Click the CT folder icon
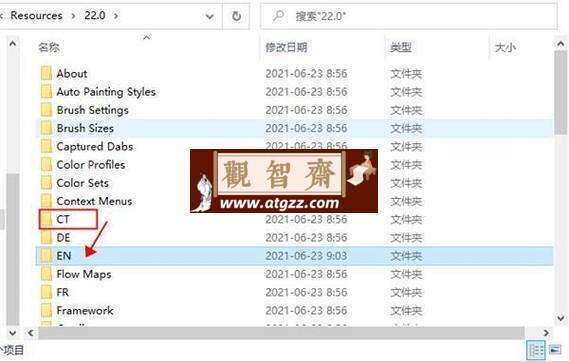 tap(46, 219)
